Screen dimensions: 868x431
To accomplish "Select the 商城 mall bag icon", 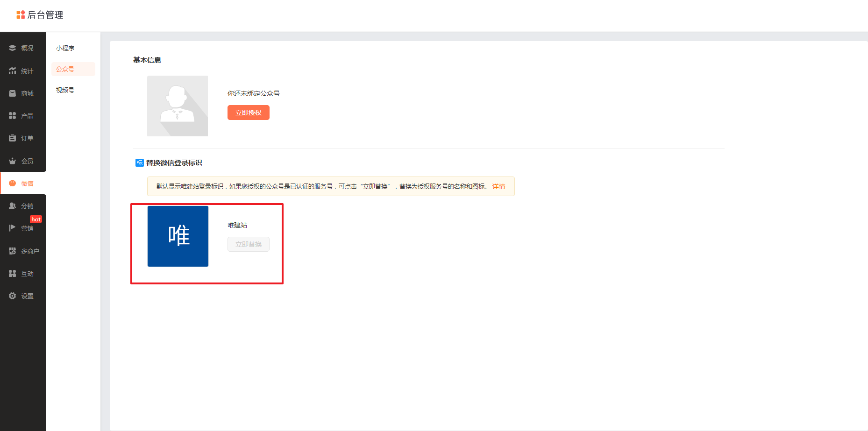I will [13, 93].
